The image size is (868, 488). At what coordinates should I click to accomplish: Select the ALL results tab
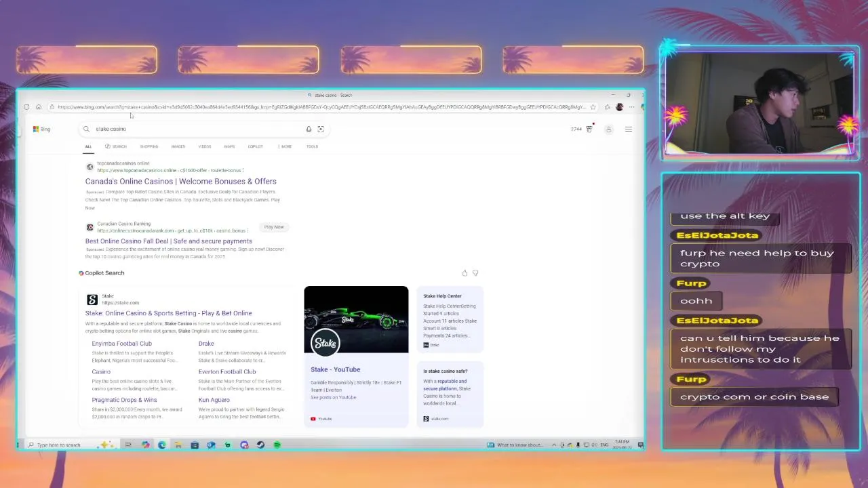point(88,146)
